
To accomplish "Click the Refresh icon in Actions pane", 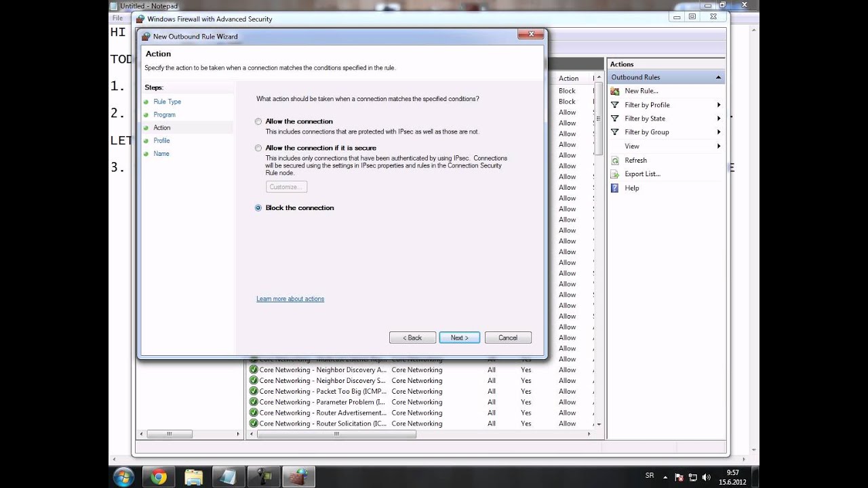I will point(615,161).
